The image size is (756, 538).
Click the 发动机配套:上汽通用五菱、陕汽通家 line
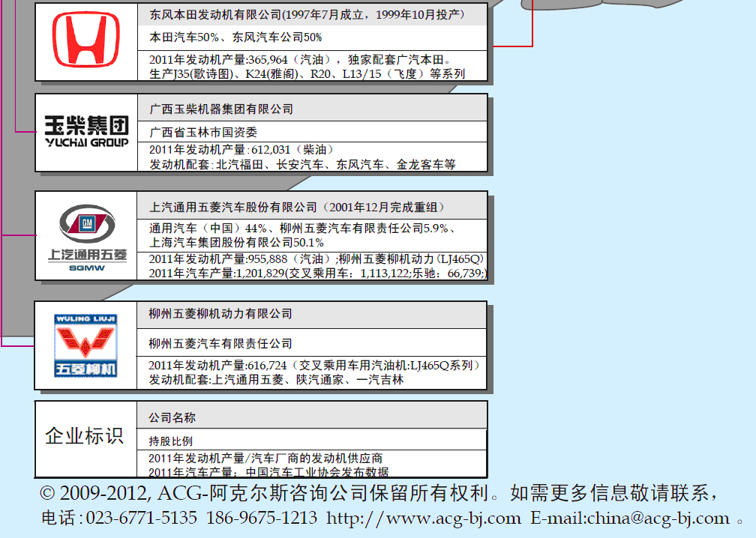(276, 380)
